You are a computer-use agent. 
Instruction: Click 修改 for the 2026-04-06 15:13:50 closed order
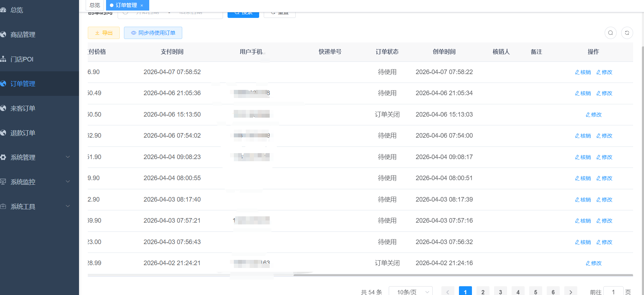coord(594,115)
